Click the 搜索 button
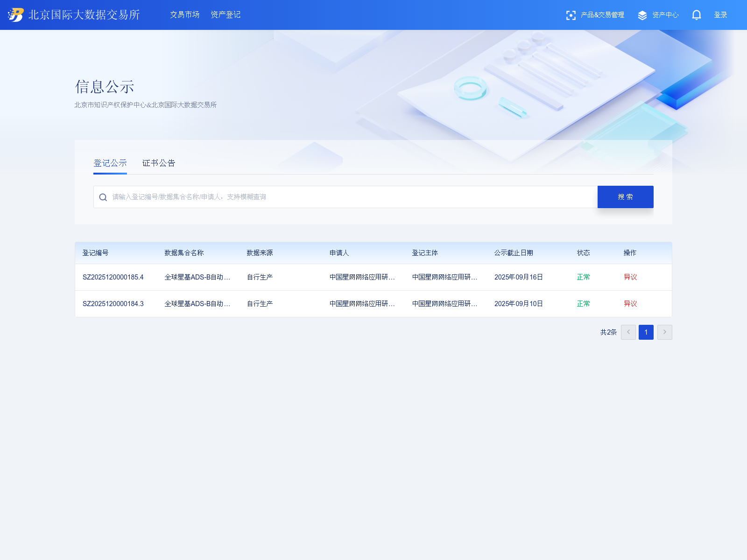This screenshot has height=560, width=747. (x=626, y=197)
